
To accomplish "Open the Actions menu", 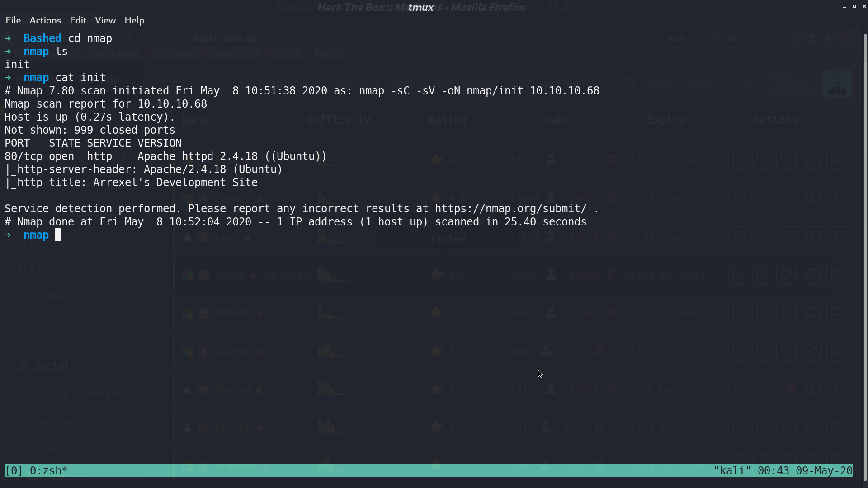I will click(45, 20).
